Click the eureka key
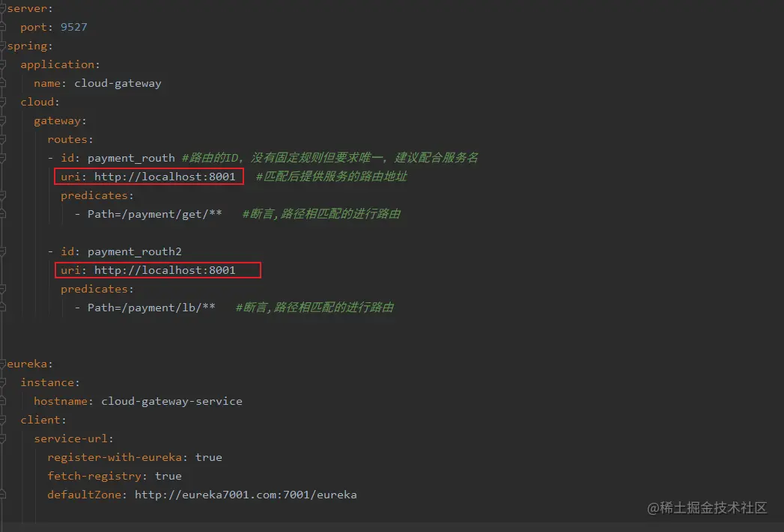784x532 pixels. [27, 364]
